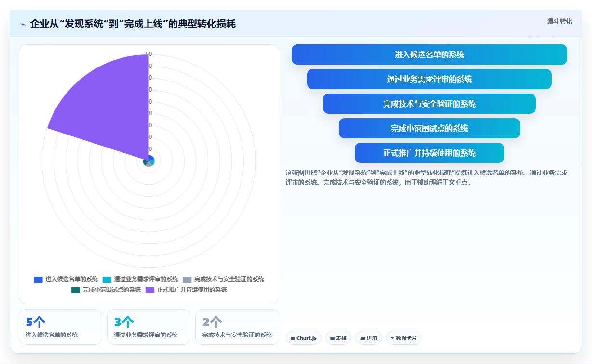Click the 表格 tag icon
The image size is (592, 364).
332,338
